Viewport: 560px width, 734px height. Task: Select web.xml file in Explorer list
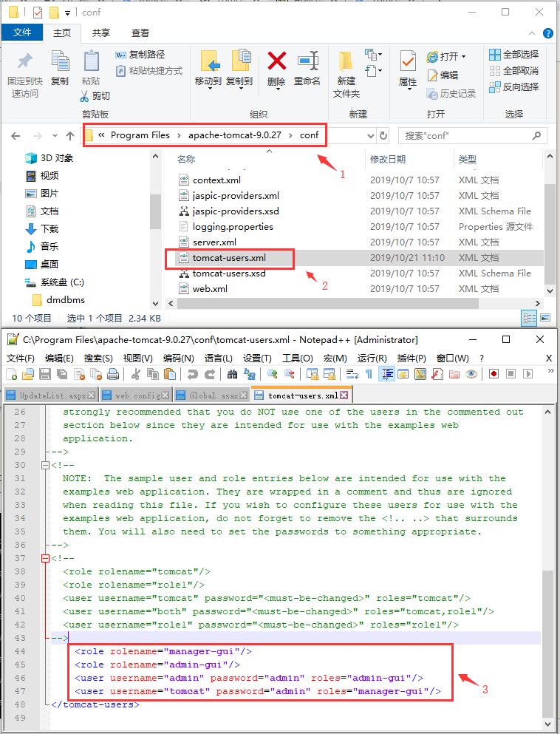click(x=210, y=289)
